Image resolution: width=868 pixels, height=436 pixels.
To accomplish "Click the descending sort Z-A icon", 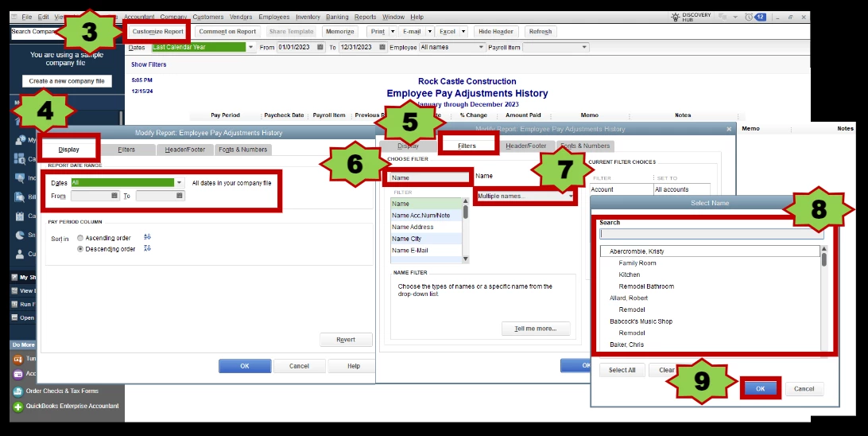I will (x=147, y=248).
